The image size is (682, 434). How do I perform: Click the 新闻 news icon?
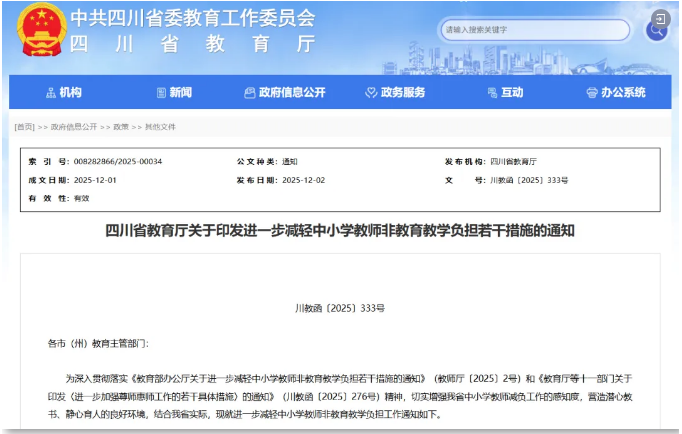pos(161,93)
